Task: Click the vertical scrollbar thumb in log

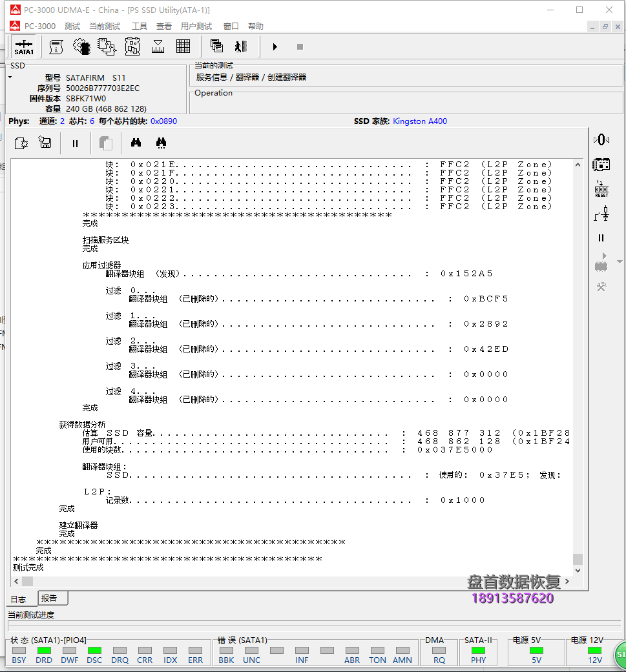Action: coord(578,559)
